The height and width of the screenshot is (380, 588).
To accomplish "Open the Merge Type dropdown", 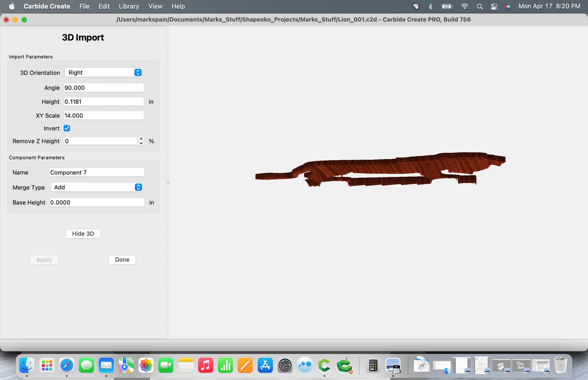I will tap(96, 187).
